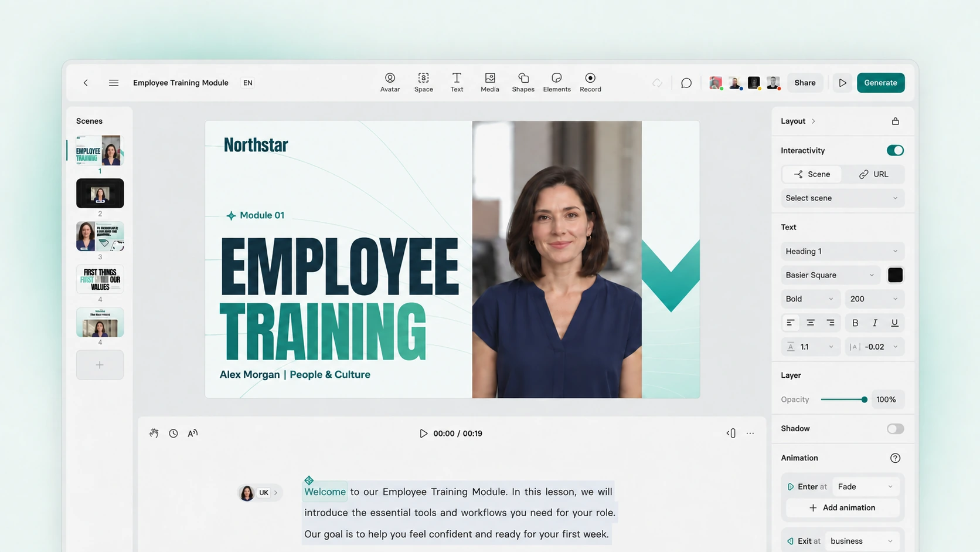Click the 100% opacity field
The image size is (980, 552).
[x=887, y=399]
